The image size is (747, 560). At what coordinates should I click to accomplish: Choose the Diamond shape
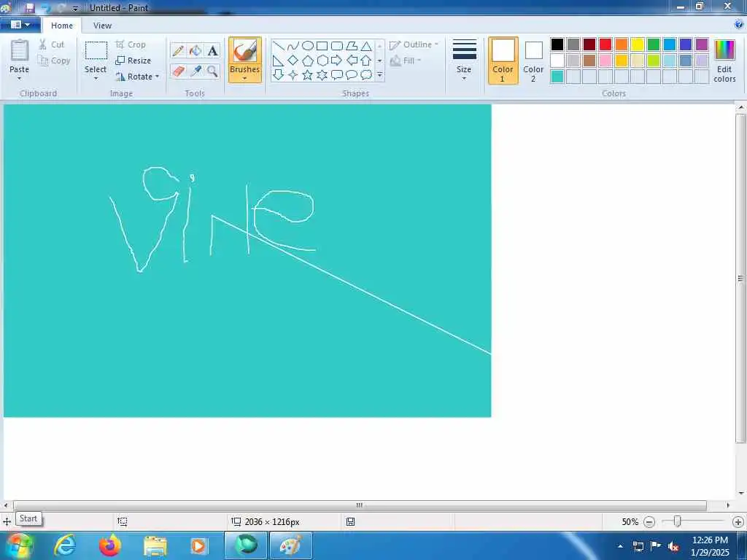293,61
